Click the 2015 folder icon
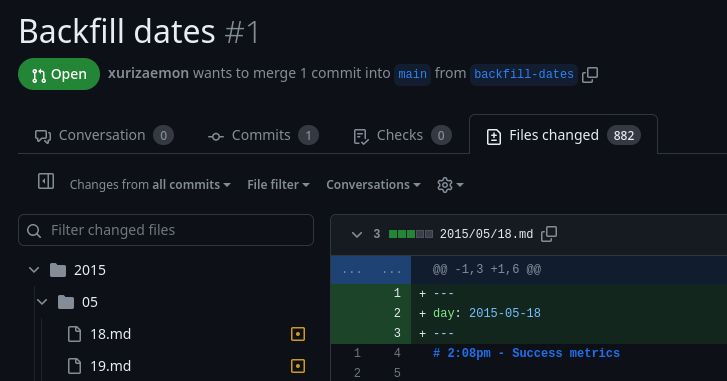 (58, 270)
